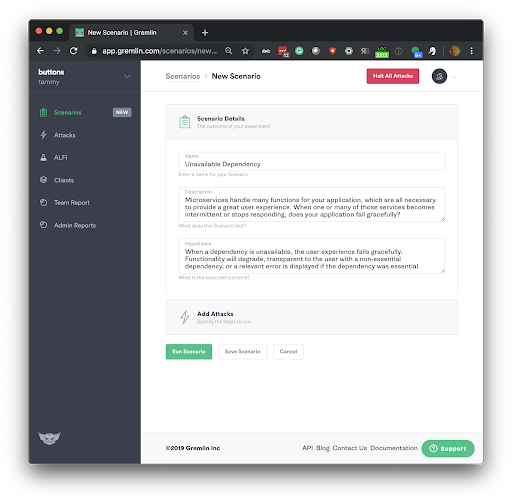The width and height of the screenshot is (512, 502).
Task: Expand the buttons team dropdown chevron
Action: 127,77
